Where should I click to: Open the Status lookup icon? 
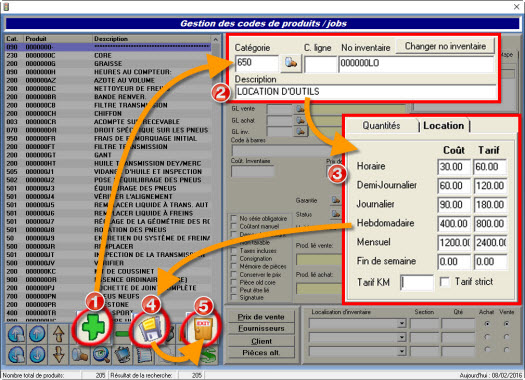tap(335, 214)
